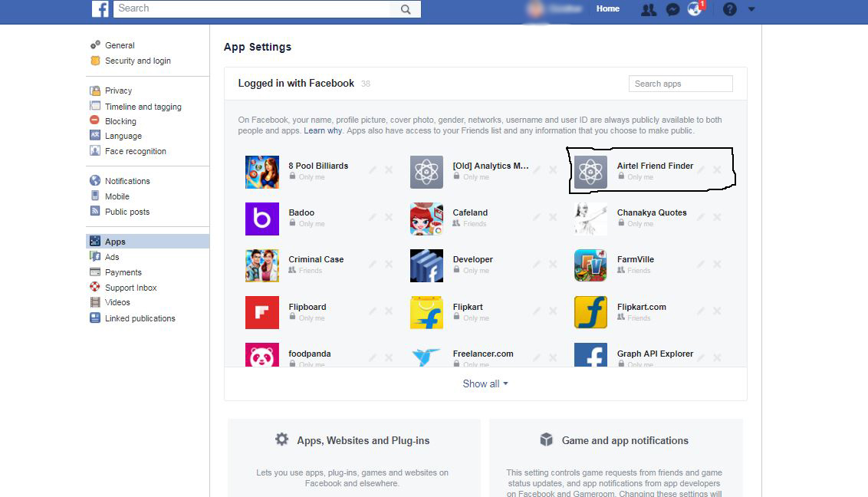
Task: Click the search magnifier button
Action: click(x=405, y=9)
